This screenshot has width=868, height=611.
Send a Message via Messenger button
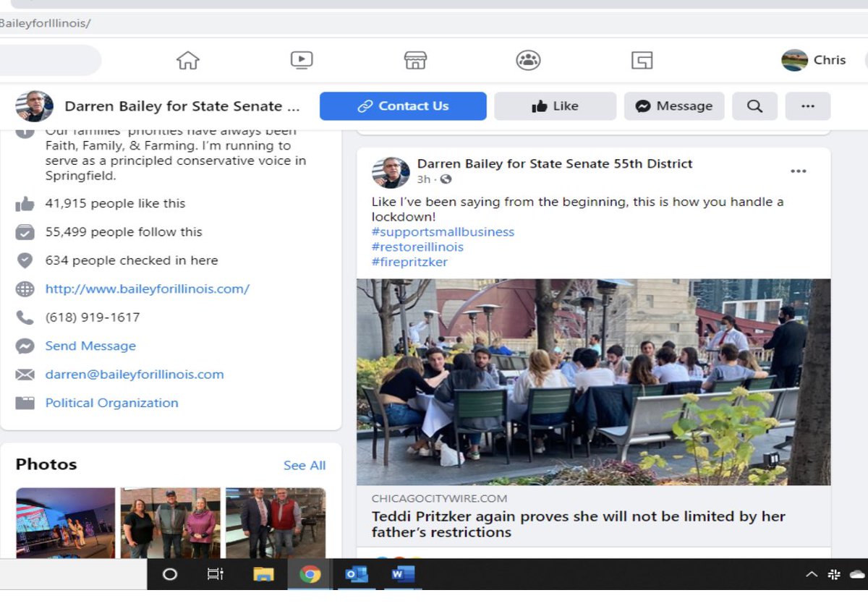pos(674,106)
